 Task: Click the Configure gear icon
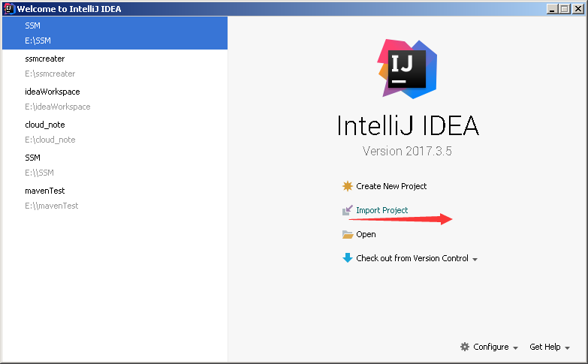pyautogui.click(x=465, y=347)
